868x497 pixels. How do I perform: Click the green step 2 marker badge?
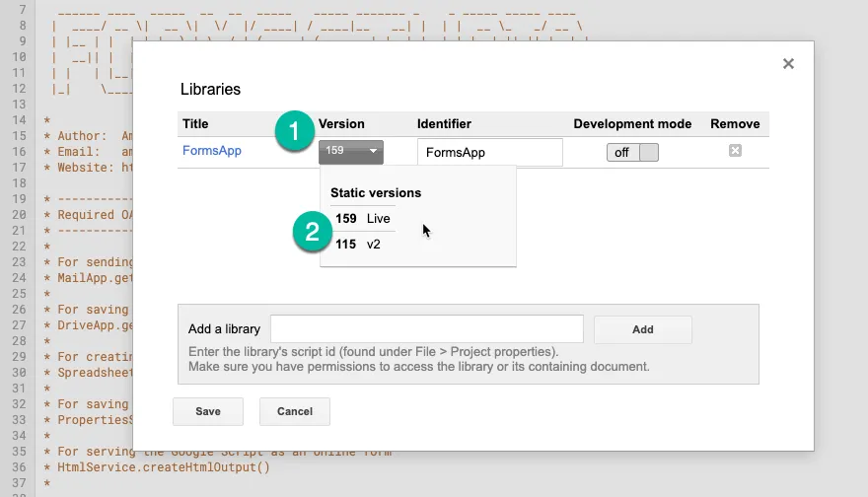[x=312, y=232]
